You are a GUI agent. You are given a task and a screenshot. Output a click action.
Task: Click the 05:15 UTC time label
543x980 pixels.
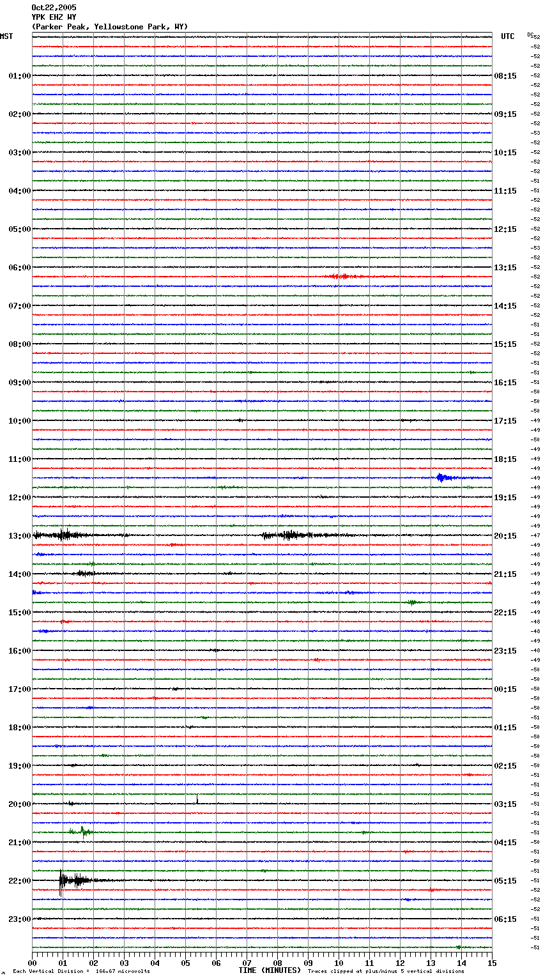(505, 881)
